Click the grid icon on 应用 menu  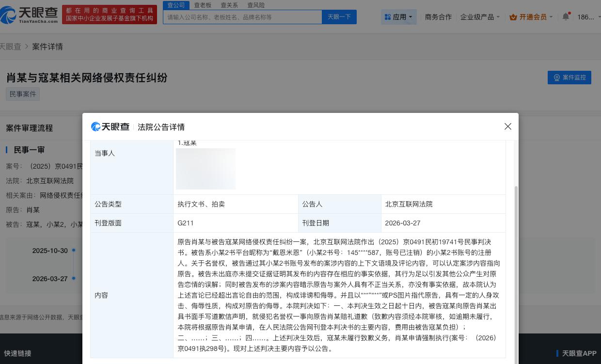(388, 16)
